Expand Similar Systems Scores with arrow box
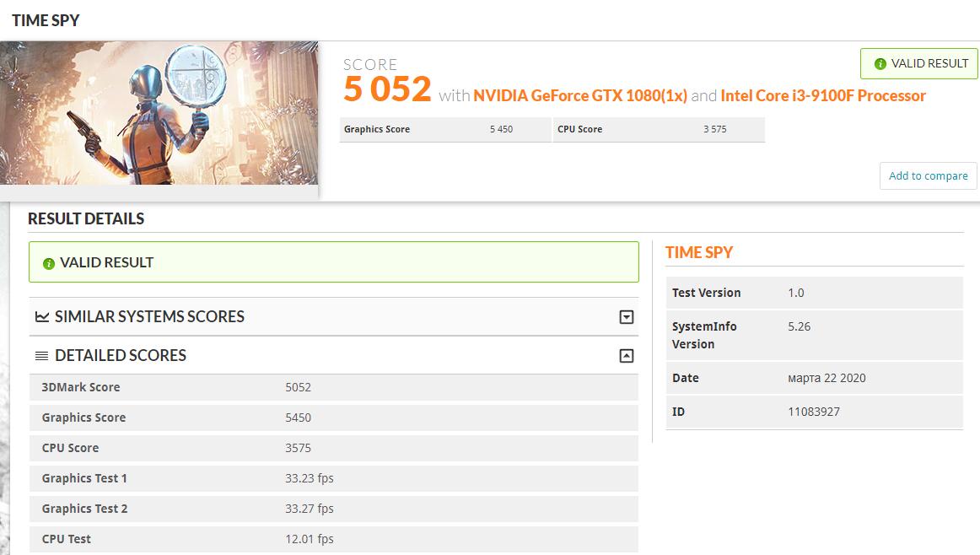The width and height of the screenshot is (980, 555). tap(627, 317)
